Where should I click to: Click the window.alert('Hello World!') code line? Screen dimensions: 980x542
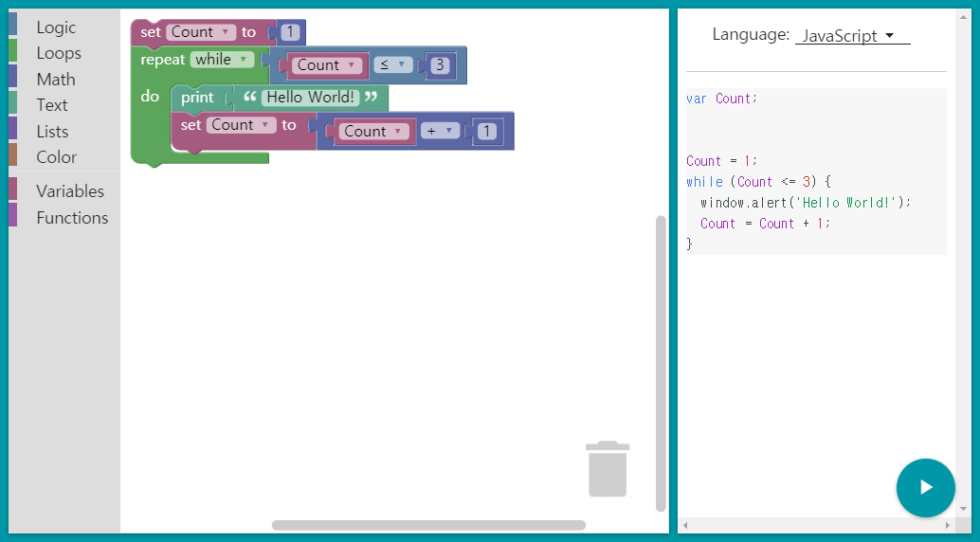(x=806, y=203)
